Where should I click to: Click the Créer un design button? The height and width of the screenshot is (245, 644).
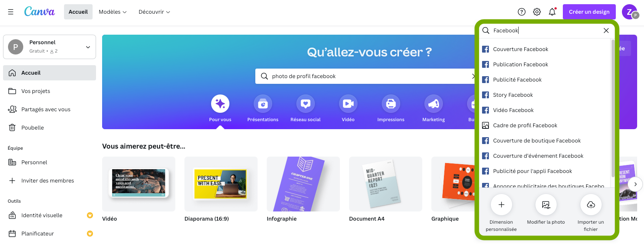tap(589, 12)
